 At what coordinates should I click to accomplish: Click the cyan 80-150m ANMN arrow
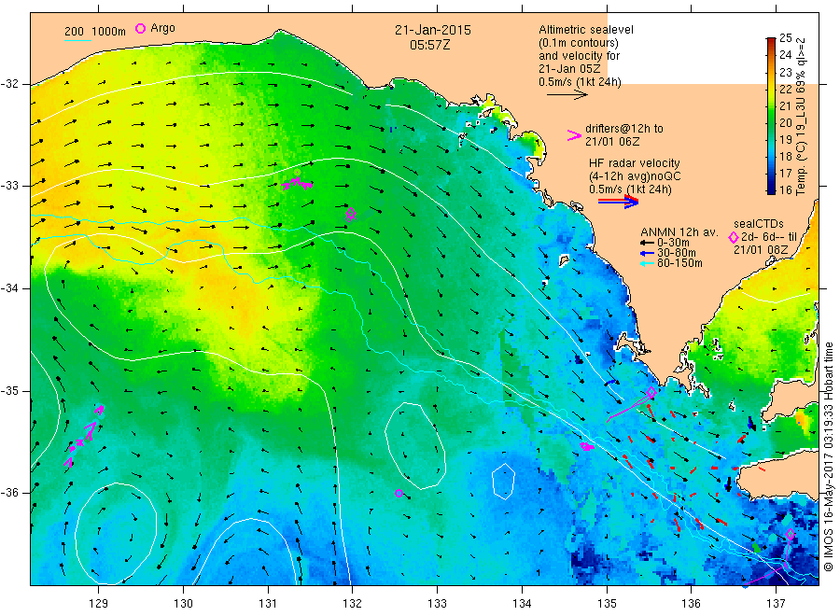tap(647, 263)
